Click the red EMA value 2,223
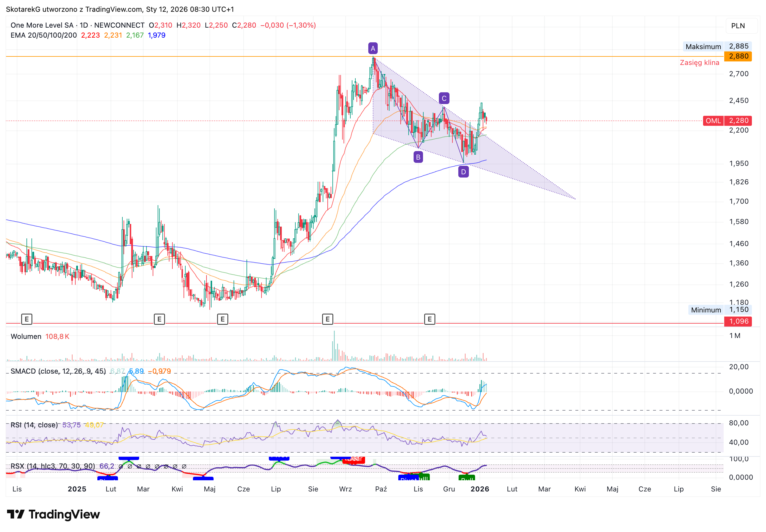Image resolution: width=766 pixels, height=532 pixels. coord(90,35)
